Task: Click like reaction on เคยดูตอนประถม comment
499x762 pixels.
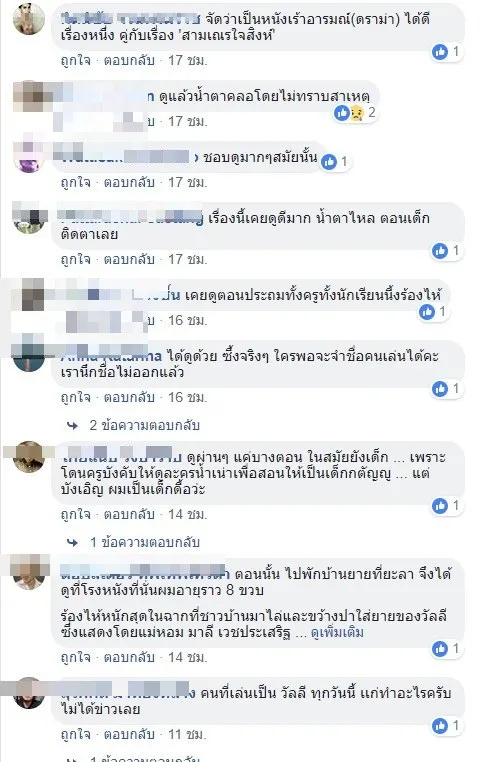Action: [x=427, y=312]
